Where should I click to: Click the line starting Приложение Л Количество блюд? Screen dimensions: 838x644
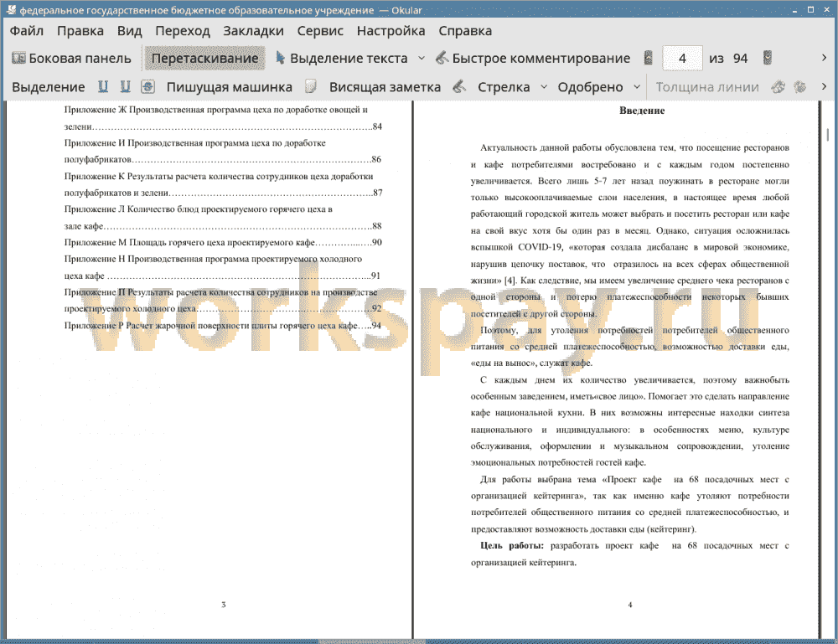click(x=199, y=209)
